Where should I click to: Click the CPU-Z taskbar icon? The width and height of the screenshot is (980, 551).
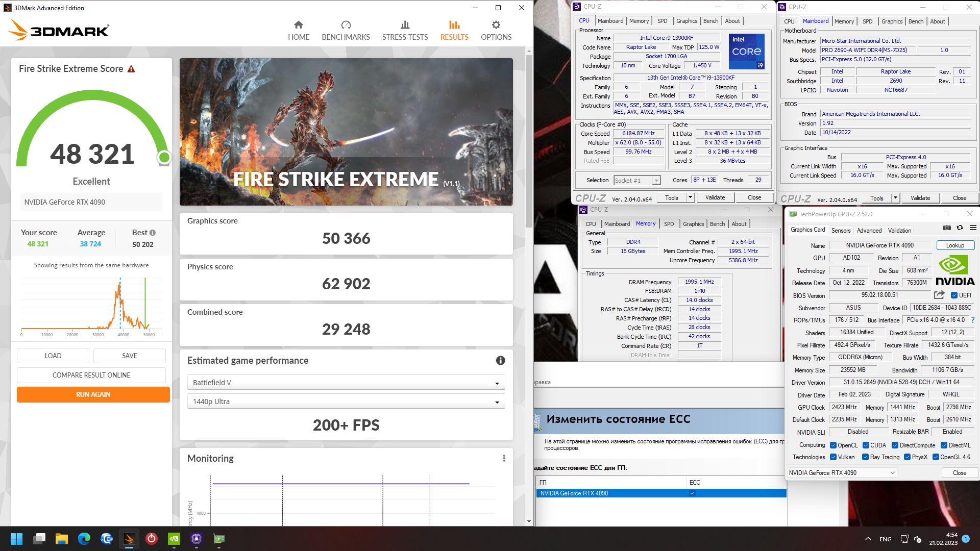197,539
